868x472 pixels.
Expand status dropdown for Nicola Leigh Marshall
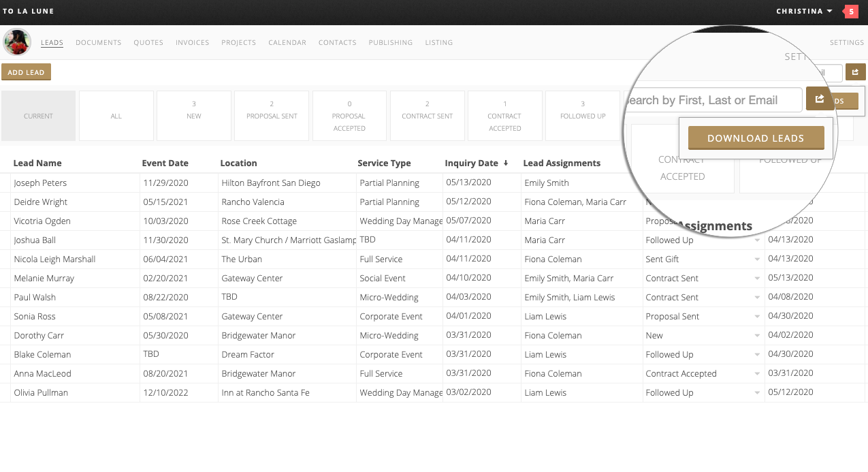click(x=757, y=259)
